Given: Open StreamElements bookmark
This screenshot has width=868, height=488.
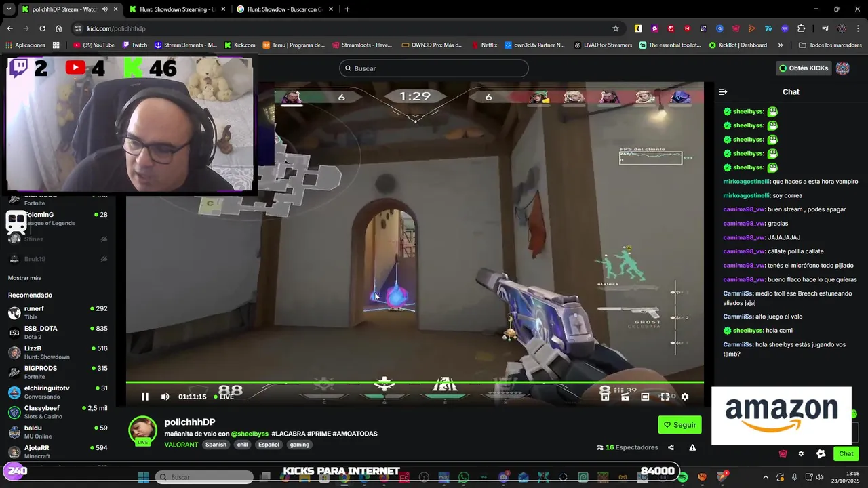Looking at the screenshot, I should [x=186, y=45].
